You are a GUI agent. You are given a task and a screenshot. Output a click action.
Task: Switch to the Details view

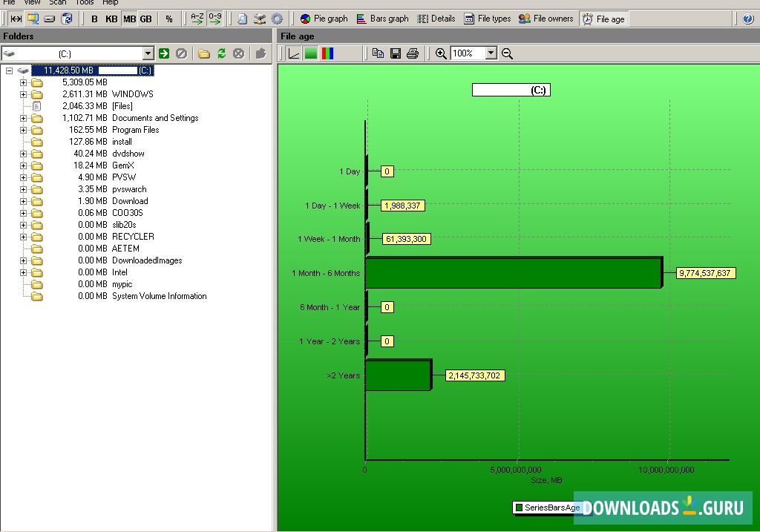point(436,19)
